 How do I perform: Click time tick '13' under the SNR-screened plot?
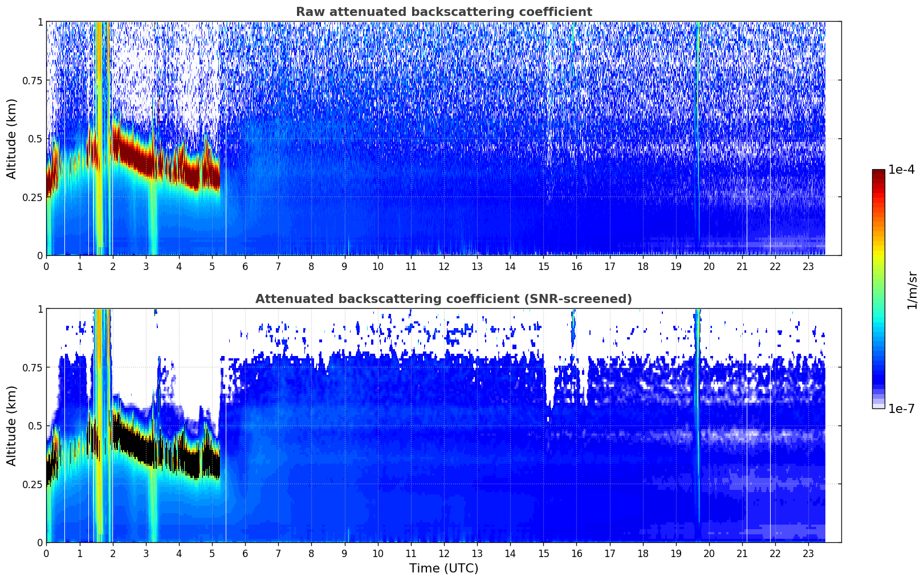pyautogui.click(x=477, y=553)
